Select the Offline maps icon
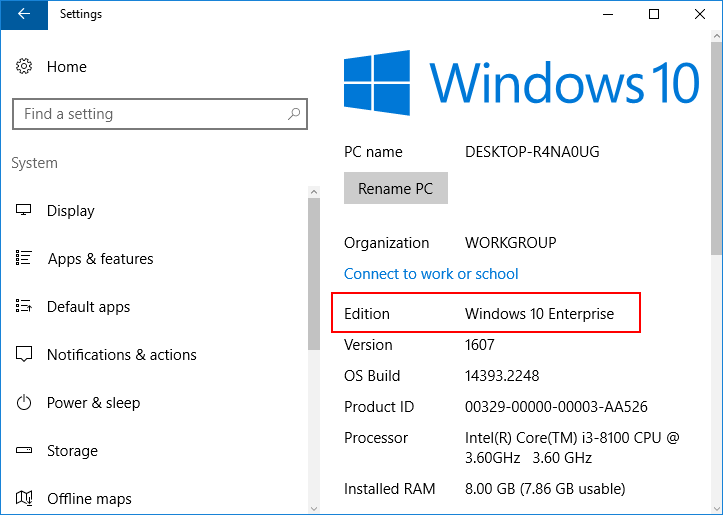 pos(24,498)
